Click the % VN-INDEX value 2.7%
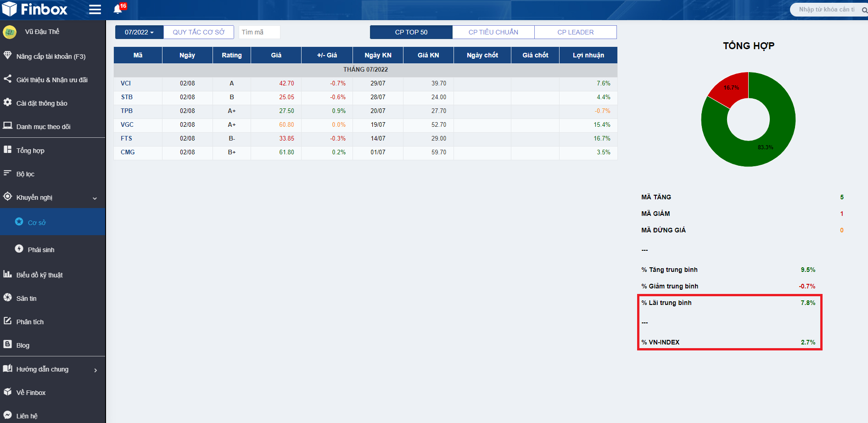Image resolution: width=868 pixels, height=423 pixels. coord(808,342)
